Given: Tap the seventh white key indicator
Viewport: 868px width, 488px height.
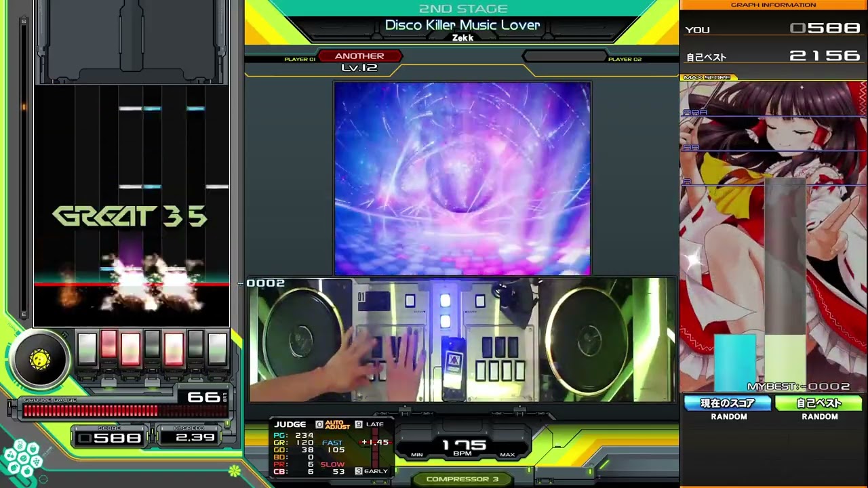Looking at the screenshot, I should [217, 348].
